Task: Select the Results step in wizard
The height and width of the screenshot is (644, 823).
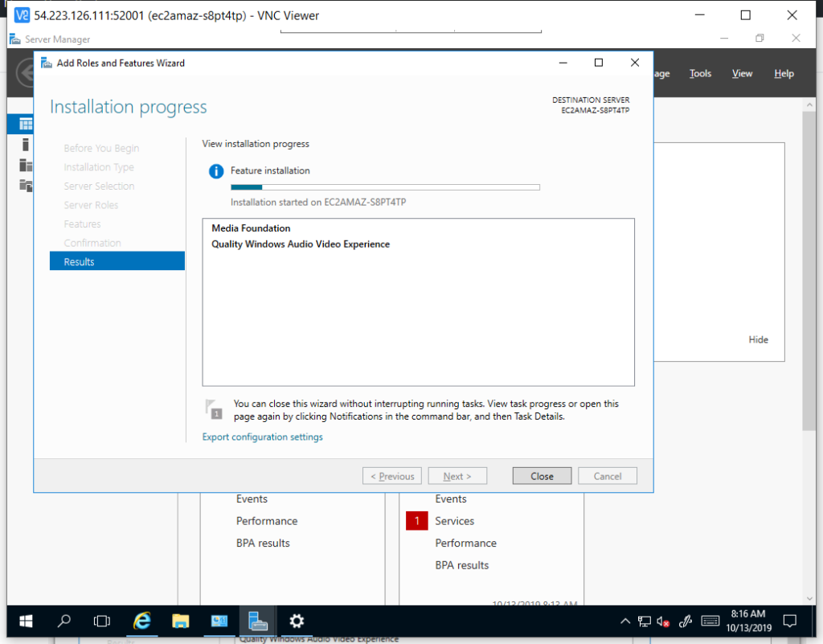Action: click(x=117, y=261)
